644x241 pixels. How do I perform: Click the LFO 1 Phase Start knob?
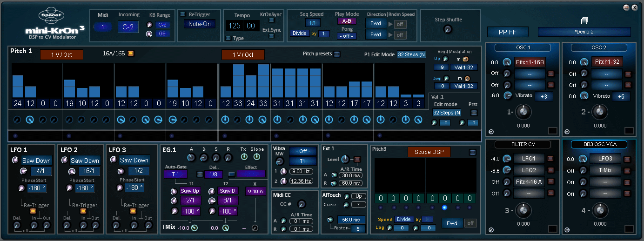point(21,188)
